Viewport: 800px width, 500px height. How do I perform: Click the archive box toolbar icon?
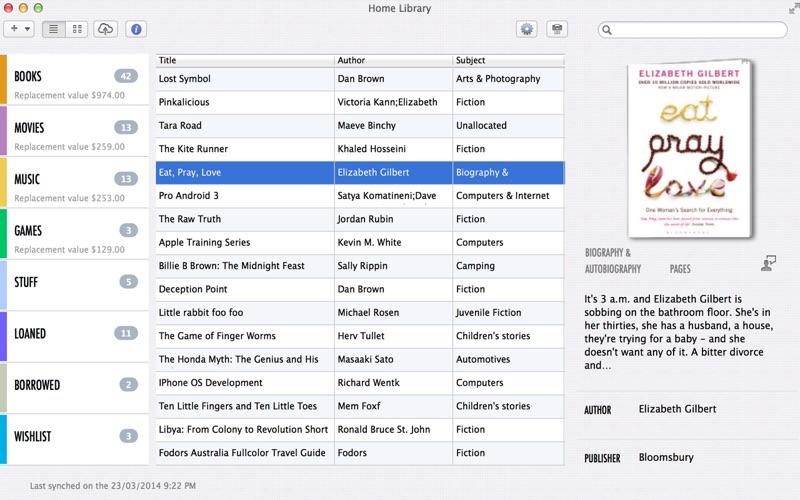click(557, 29)
